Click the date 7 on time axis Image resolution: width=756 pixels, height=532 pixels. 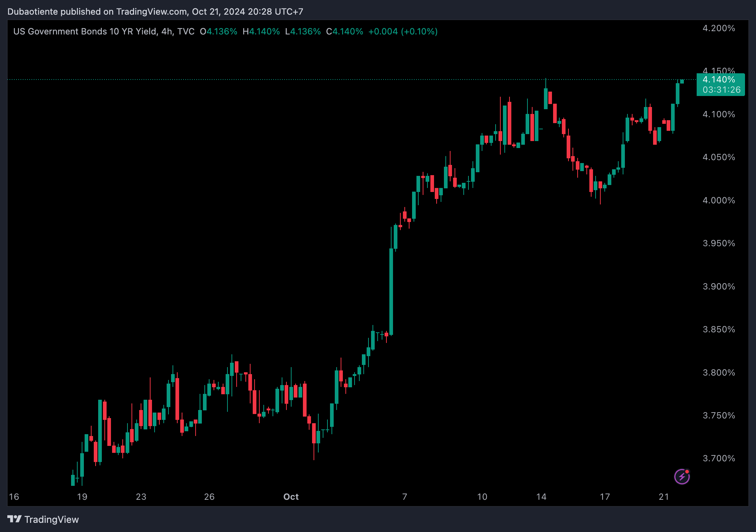click(405, 497)
